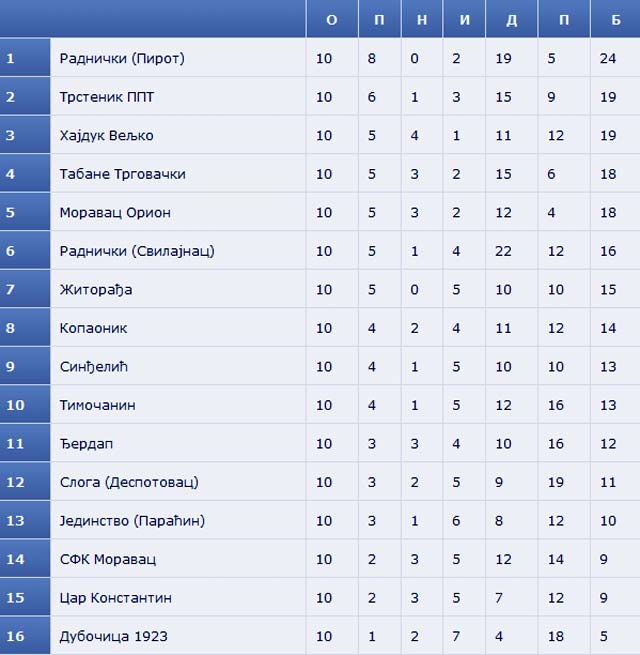
Task: Open the Хајдук Вељко team entry
Action: point(107,136)
